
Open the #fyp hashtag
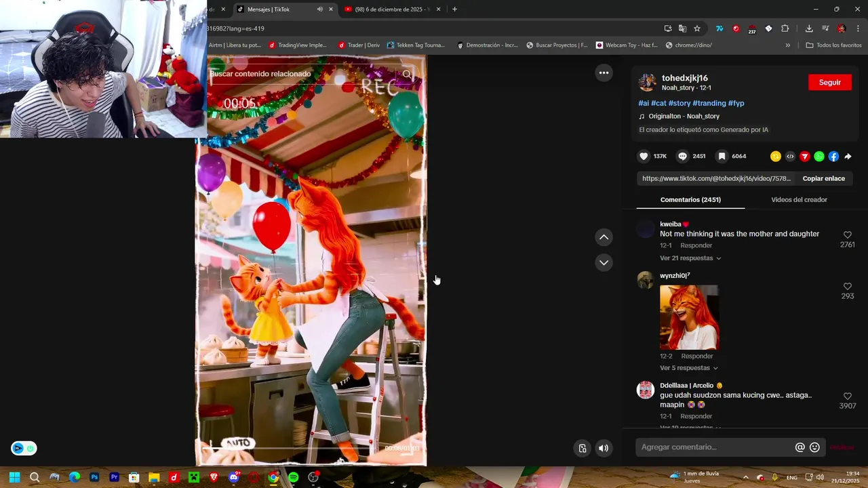tap(736, 103)
